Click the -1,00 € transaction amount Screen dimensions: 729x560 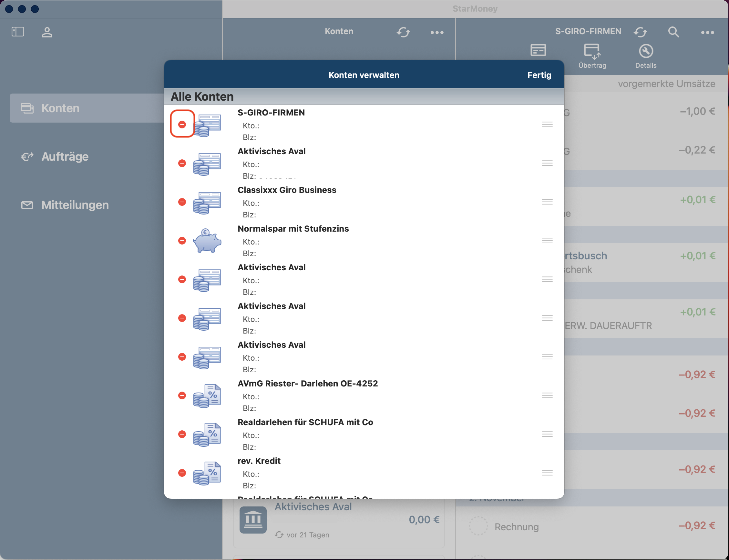(x=697, y=111)
